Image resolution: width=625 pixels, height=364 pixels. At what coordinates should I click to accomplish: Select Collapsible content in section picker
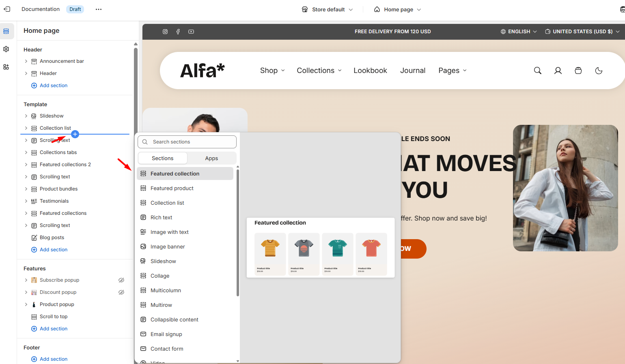[x=185, y=319]
